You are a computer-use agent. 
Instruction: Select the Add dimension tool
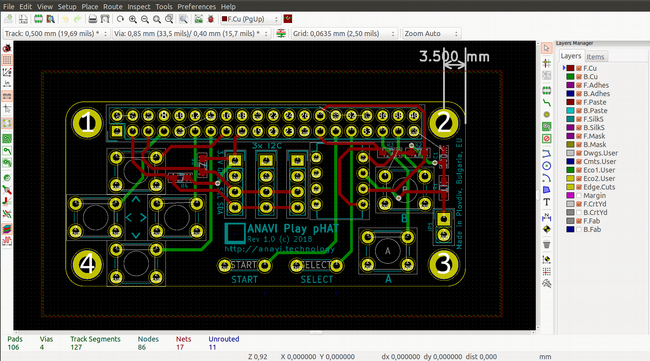tap(547, 216)
